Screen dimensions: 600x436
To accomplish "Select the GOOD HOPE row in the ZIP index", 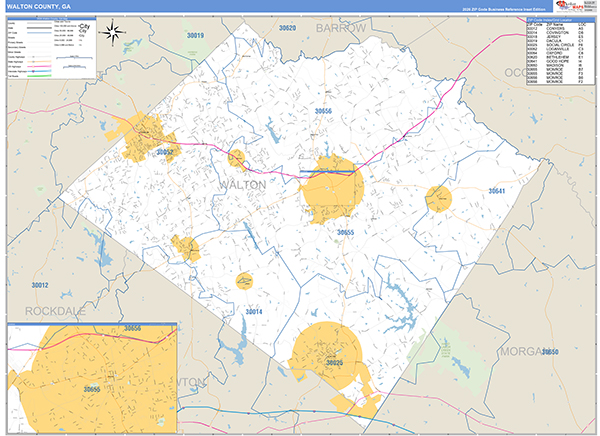I will (x=560, y=61).
